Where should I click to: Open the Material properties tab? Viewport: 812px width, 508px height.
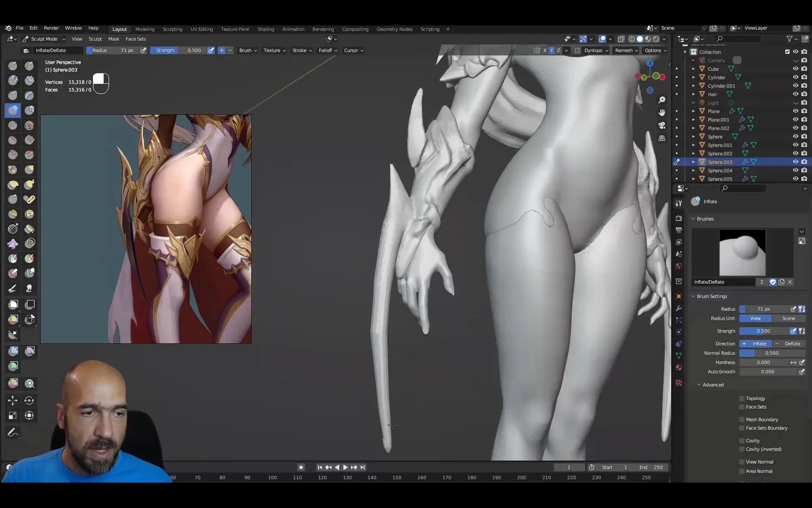(x=679, y=367)
